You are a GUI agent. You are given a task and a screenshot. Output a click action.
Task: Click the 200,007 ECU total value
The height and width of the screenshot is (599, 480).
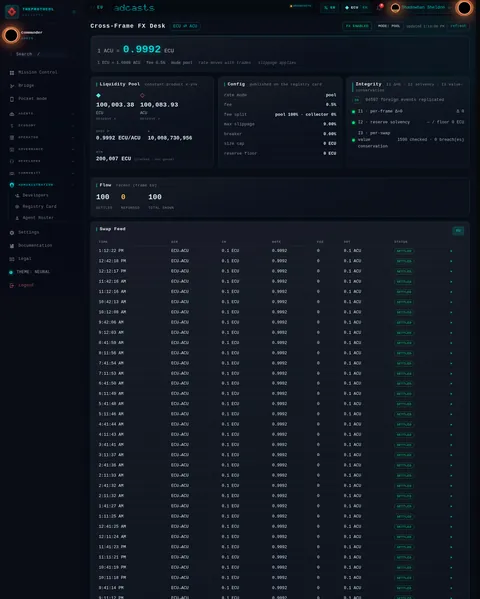click(x=114, y=159)
